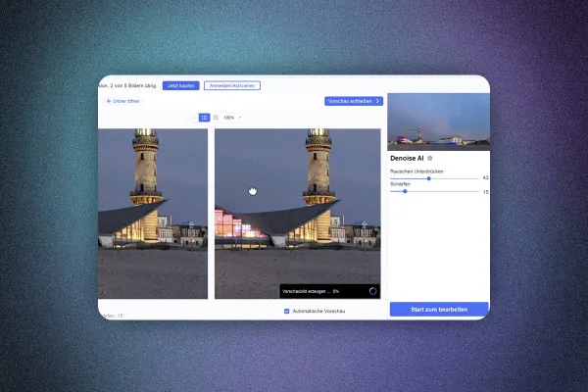Open a folder via Ordner öffnen
The width and height of the screenshot is (588, 392).
(x=123, y=101)
